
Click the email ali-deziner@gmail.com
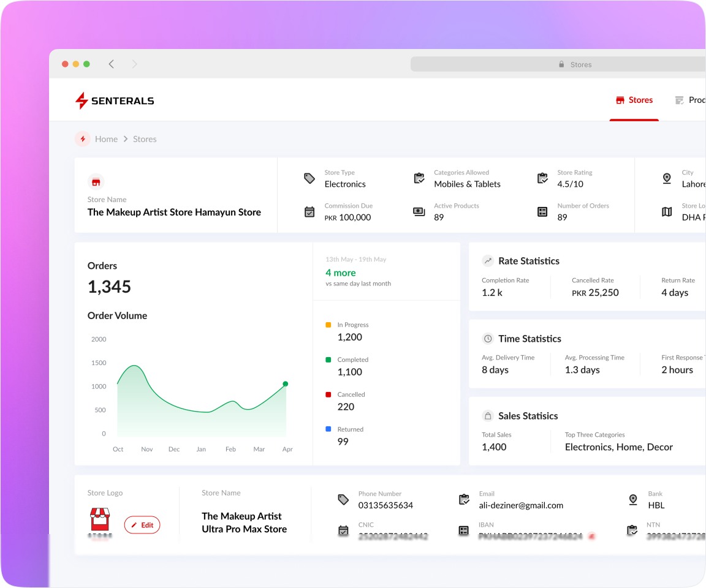(521, 505)
